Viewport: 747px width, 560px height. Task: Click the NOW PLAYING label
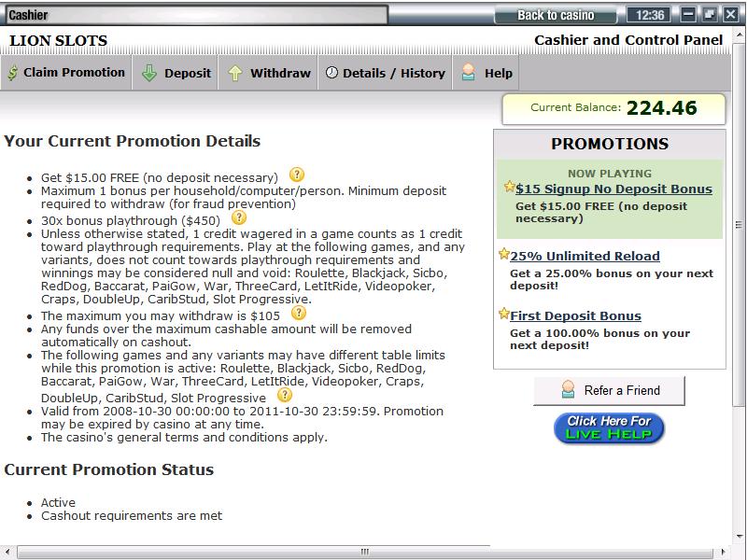[610, 174]
